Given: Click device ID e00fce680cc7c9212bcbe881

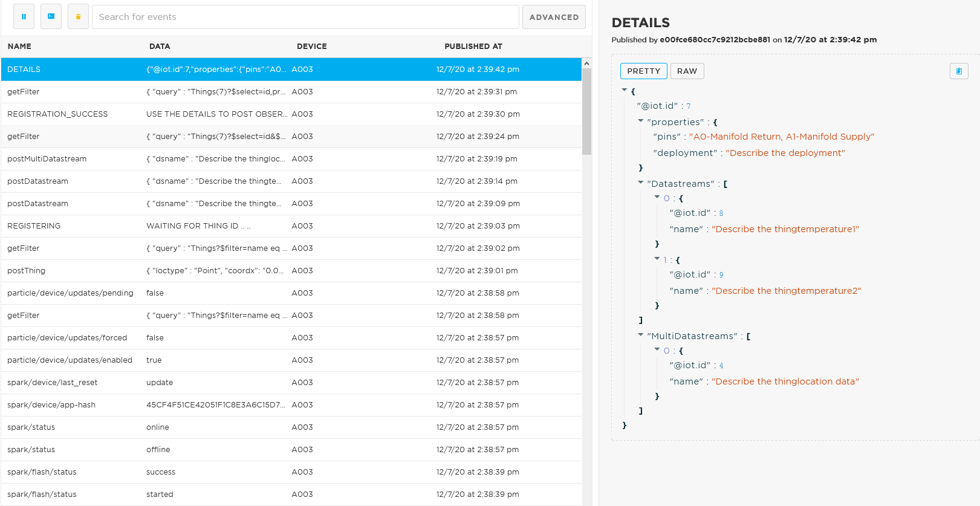Looking at the screenshot, I should coord(715,40).
